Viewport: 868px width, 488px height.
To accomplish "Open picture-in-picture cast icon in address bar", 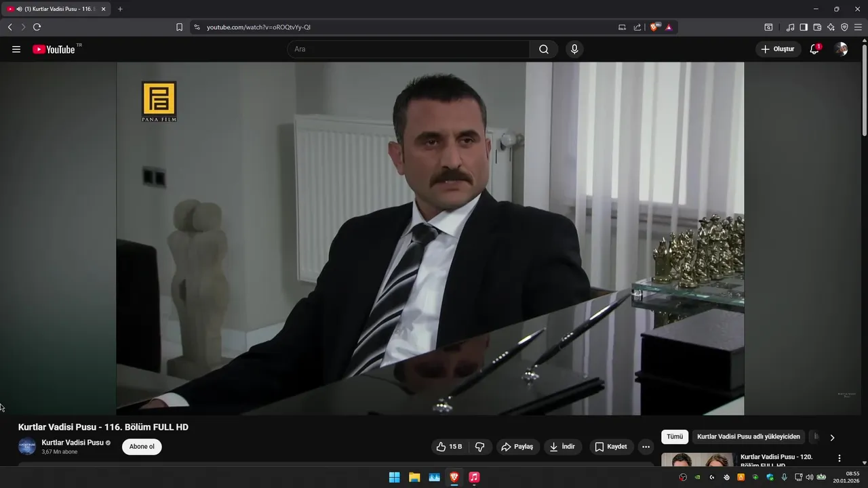I will tap(622, 27).
